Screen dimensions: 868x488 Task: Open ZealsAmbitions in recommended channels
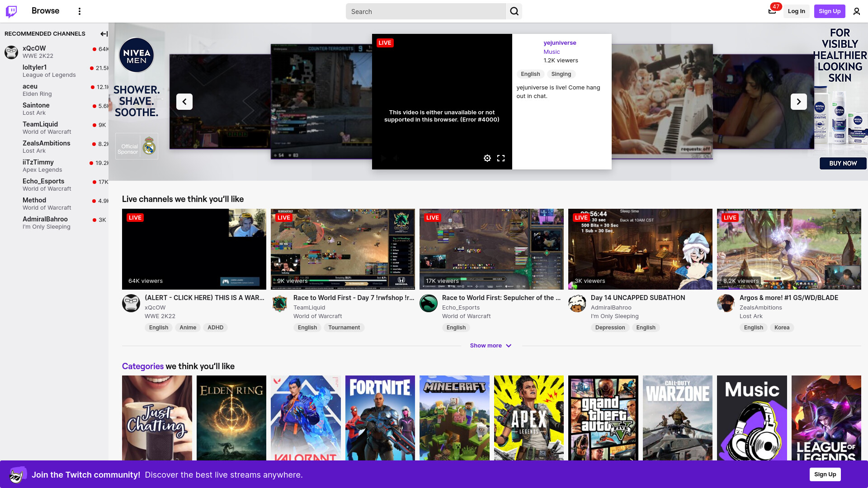(54, 147)
